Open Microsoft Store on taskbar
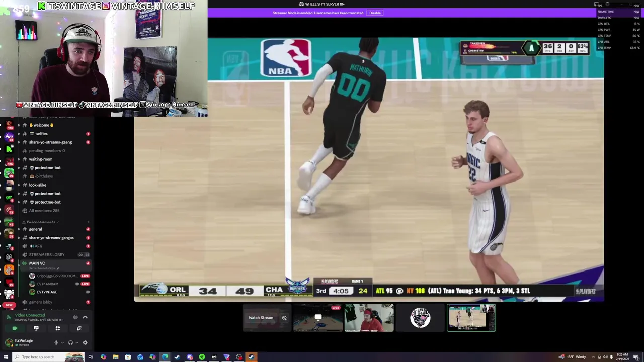The height and width of the screenshot is (362, 644). (128, 357)
